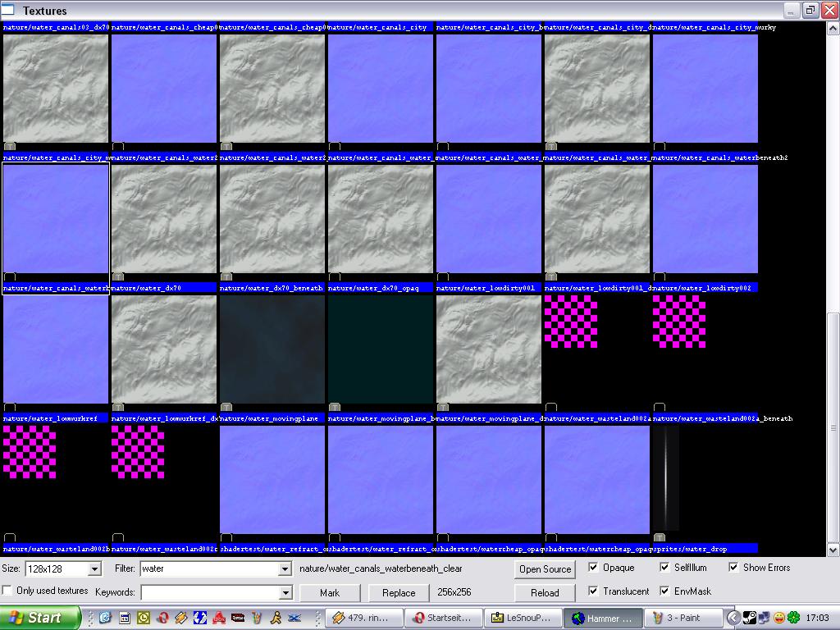The width and height of the screenshot is (840, 630).
Task: Click the dual monitors network tray icon
Action: coord(764,618)
